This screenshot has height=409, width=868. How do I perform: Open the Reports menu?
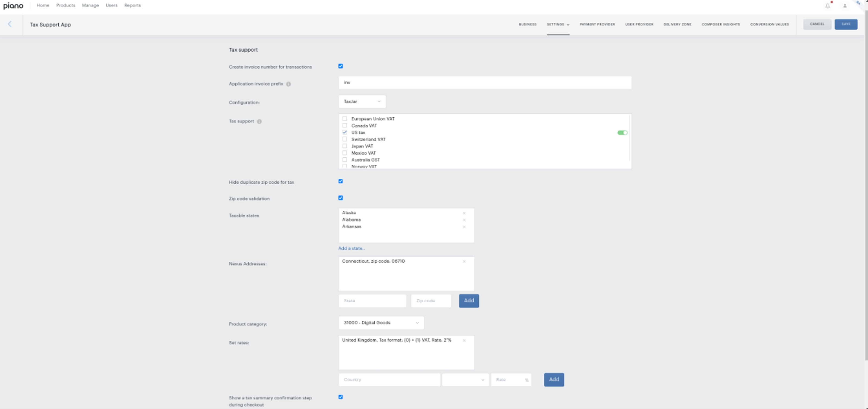132,5
